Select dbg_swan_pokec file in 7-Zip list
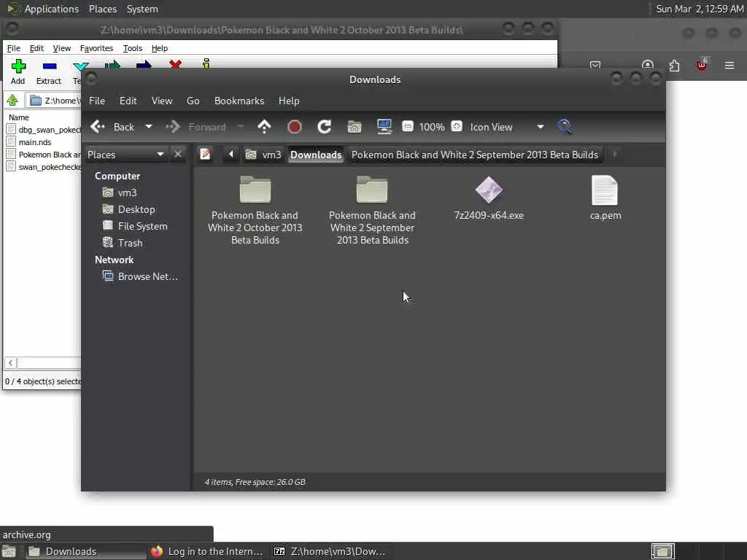The width and height of the screenshot is (747, 560). coord(43,130)
